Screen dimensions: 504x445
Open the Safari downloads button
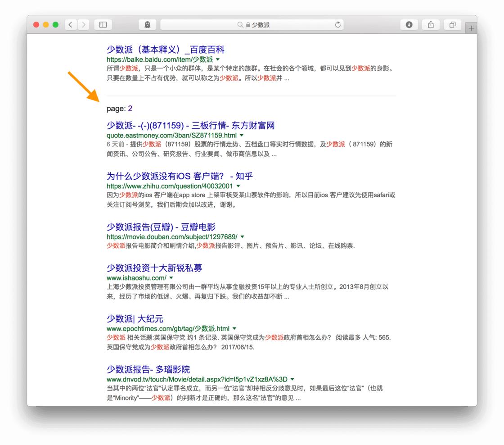[409, 25]
